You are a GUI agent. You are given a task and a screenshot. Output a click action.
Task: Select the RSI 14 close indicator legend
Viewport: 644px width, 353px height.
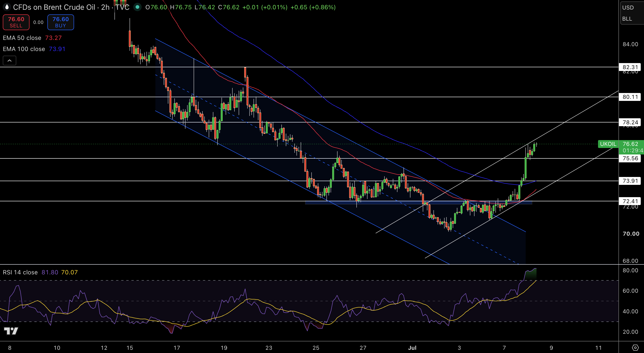[x=20, y=272]
